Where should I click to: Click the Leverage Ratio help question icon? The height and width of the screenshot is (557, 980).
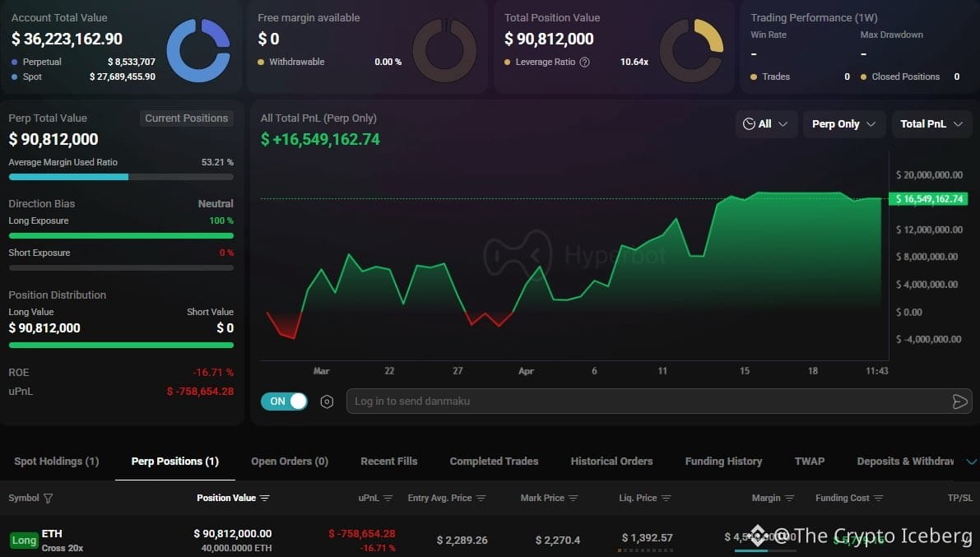click(584, 62)
